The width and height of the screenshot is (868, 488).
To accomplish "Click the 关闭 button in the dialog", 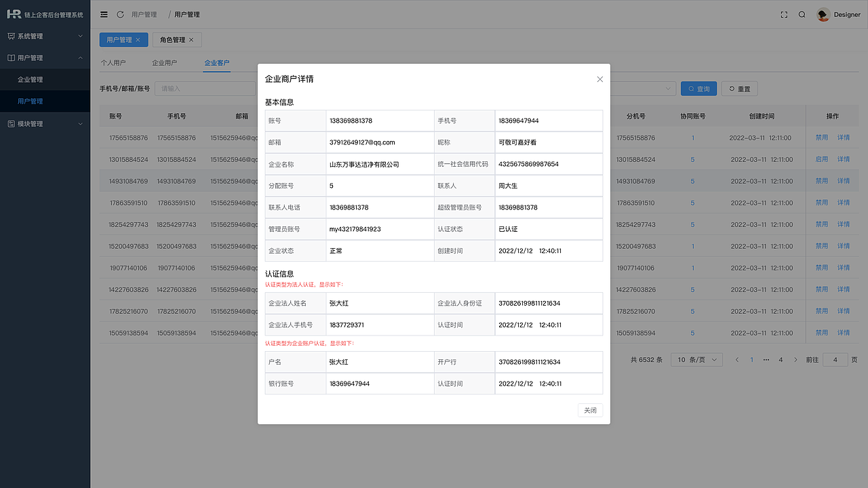I will click(589, 410).
